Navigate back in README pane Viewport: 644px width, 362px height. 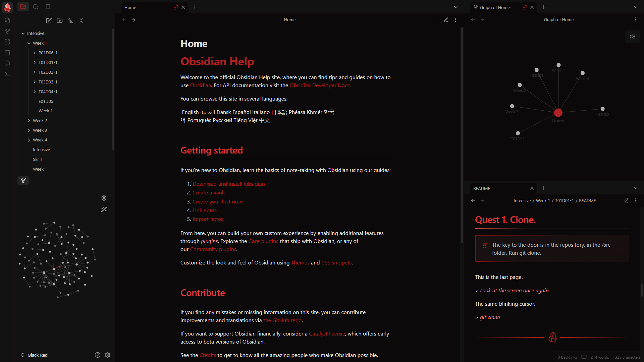473,200
